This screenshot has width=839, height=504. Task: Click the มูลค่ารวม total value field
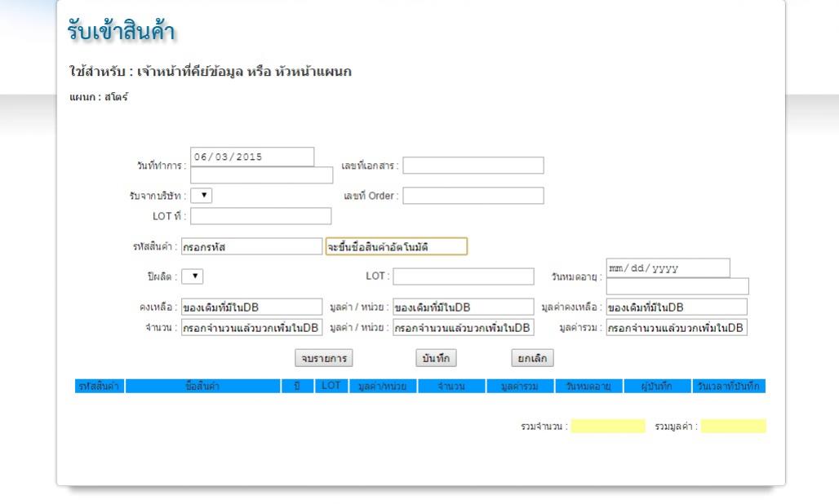pyautogui.click(x=677, y=327)
